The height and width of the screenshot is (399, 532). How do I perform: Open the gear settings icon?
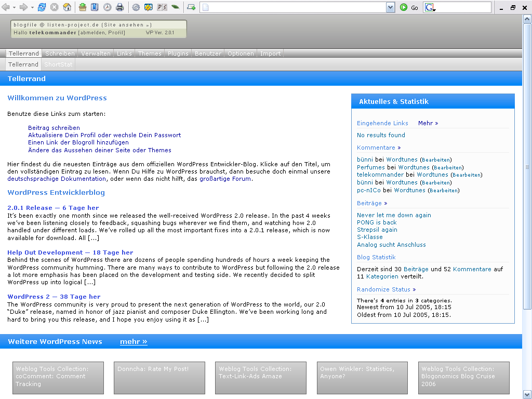(x=136, y=7)
